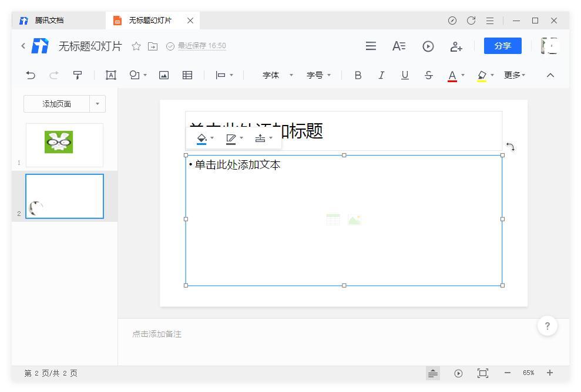Click the refresh icon in title bar
Image resolution: width=581 pixels, height=392 pixels.
click(471, 21)
